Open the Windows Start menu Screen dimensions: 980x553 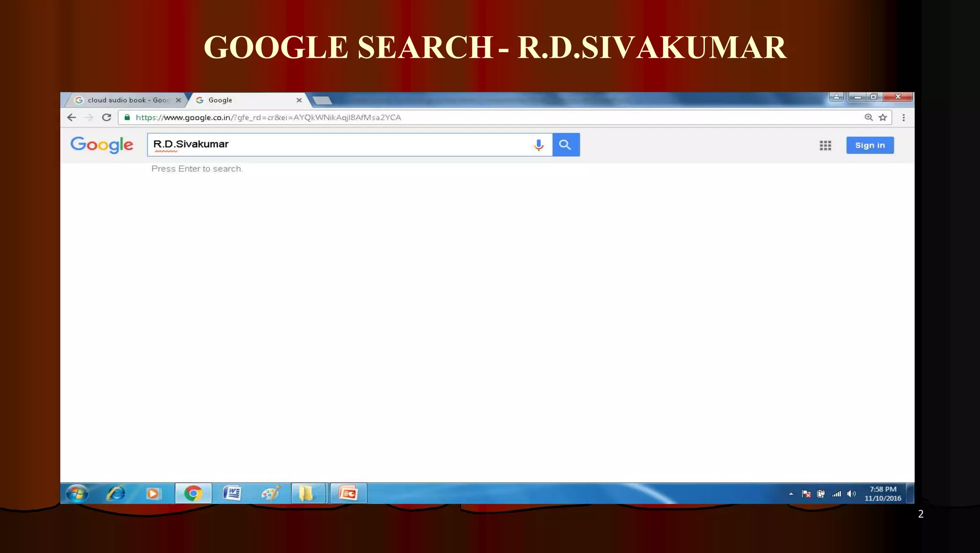click(x=77, y=493)
